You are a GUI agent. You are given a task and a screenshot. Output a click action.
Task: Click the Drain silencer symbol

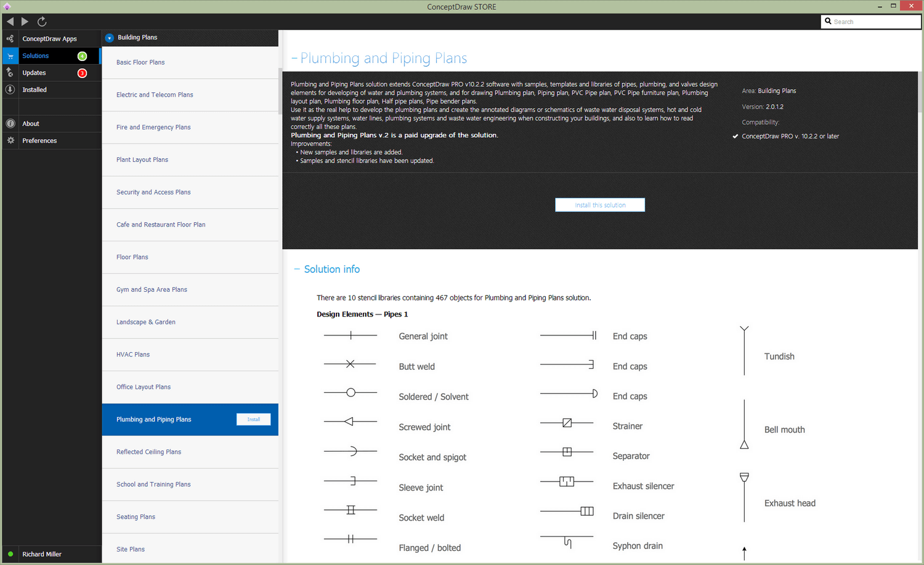click(567, 511)
